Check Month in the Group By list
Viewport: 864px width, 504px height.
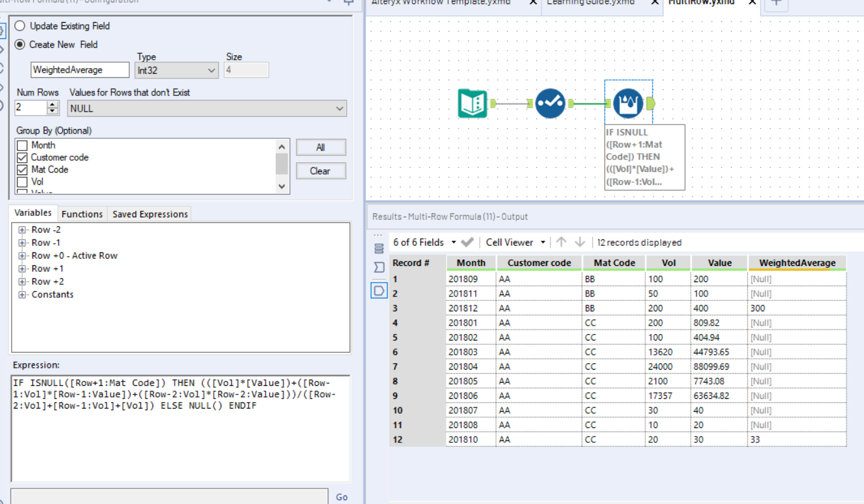pos(21,145)
